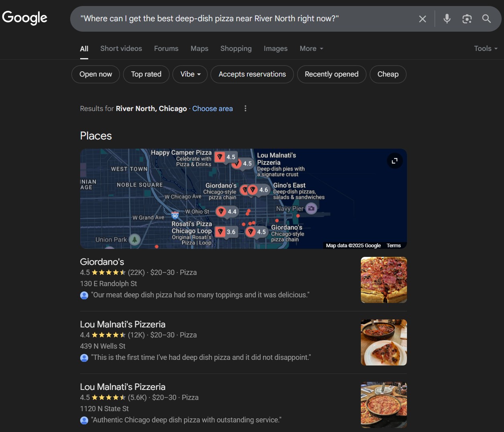Click the '4.5 (5.6K)' rating line

pyautogui.click(x=139, y=398)
